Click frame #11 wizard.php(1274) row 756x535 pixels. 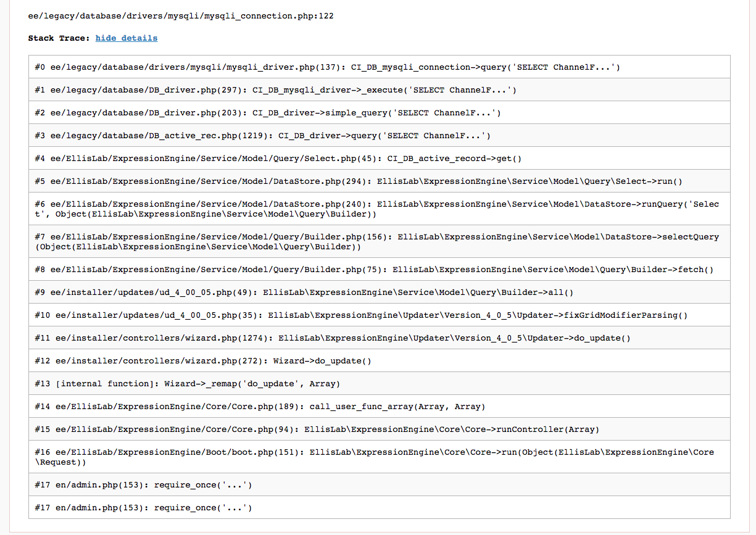[333, 338]
